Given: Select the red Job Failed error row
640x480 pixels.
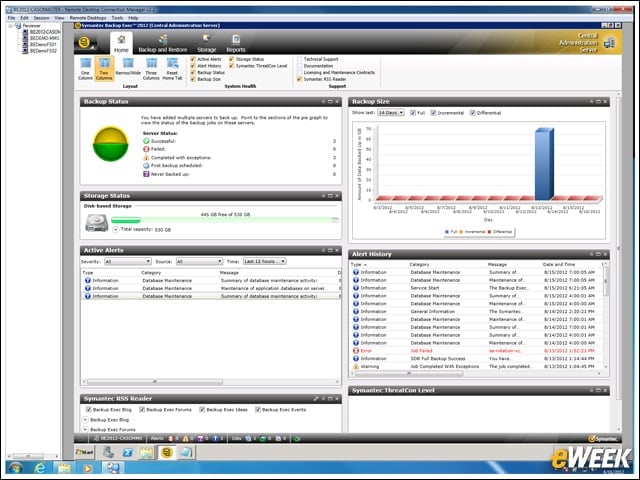Looking at the screenshot, I should pos(477,351).
